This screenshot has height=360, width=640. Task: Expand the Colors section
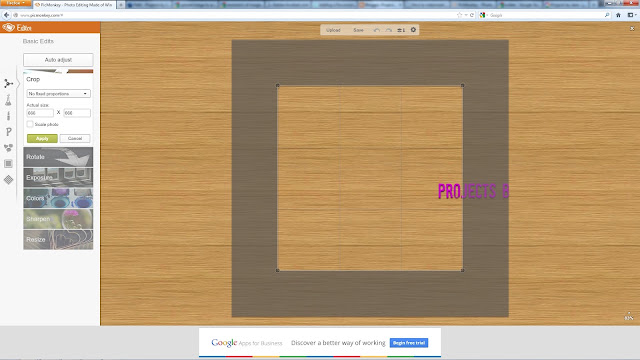58,198
